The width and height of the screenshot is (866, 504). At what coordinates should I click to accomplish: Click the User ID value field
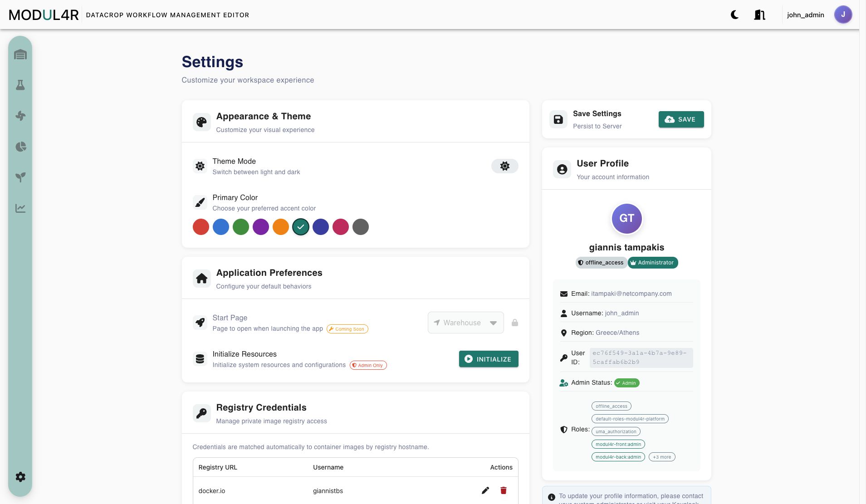(x=641, y=357)
